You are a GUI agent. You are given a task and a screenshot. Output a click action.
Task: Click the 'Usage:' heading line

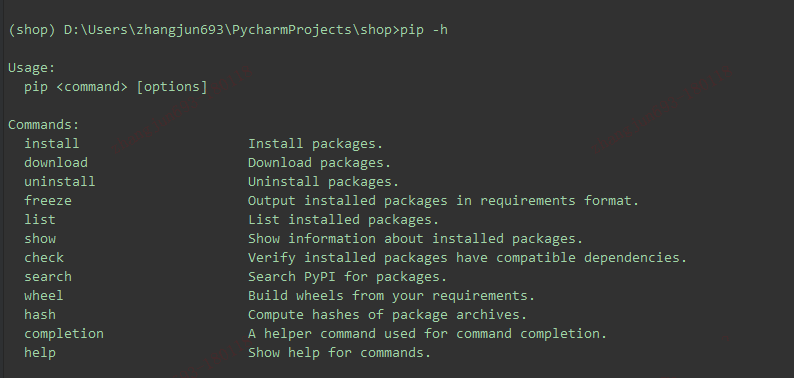31,68
